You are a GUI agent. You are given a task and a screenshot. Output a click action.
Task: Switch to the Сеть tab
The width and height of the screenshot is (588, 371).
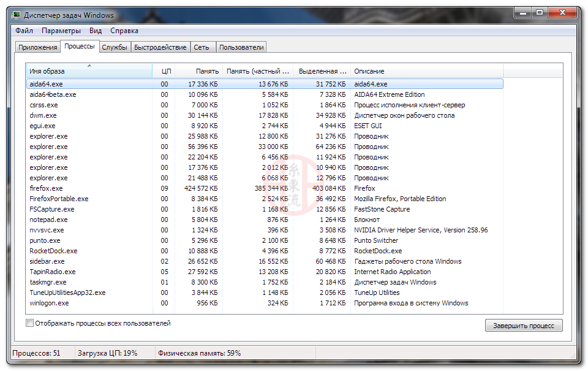202,47
